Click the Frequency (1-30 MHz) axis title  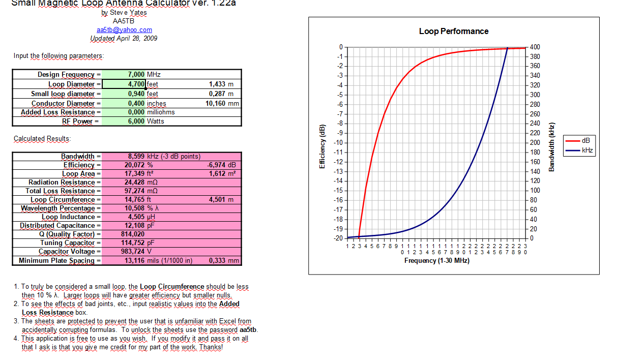pos(436,261)
